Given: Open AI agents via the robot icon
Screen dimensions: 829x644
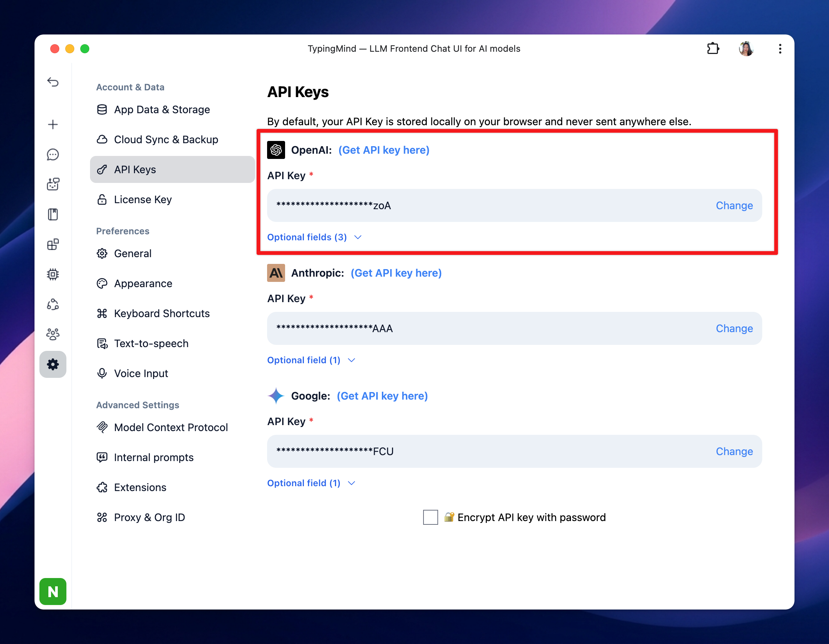Looking at the screenshot, I should coord(53,184).
